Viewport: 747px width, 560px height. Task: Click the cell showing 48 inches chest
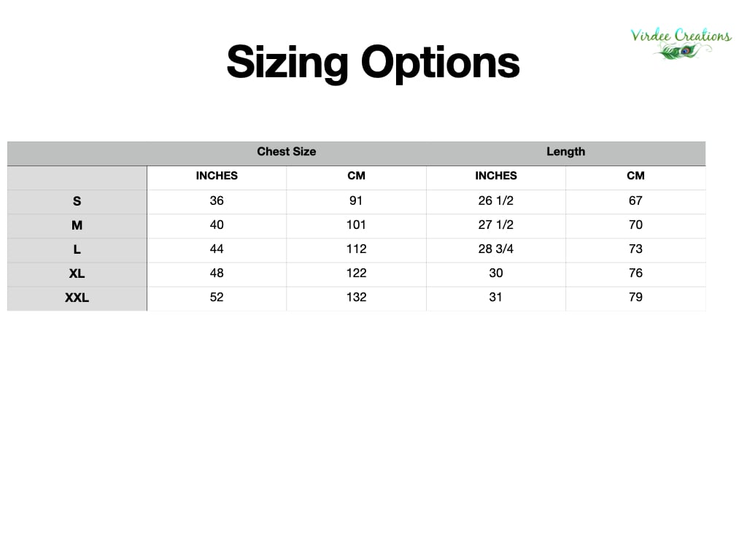click(217, 273)
